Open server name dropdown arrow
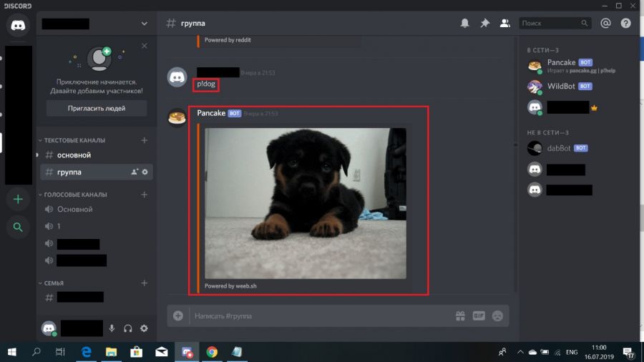Viewport: 644px width, 362px height. pyautogui.click(x=144, y=24)
